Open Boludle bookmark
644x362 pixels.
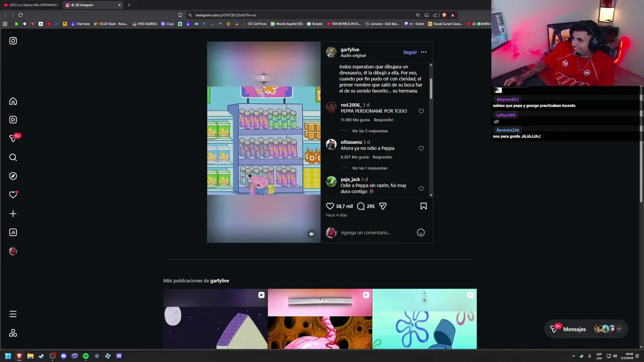314,24
